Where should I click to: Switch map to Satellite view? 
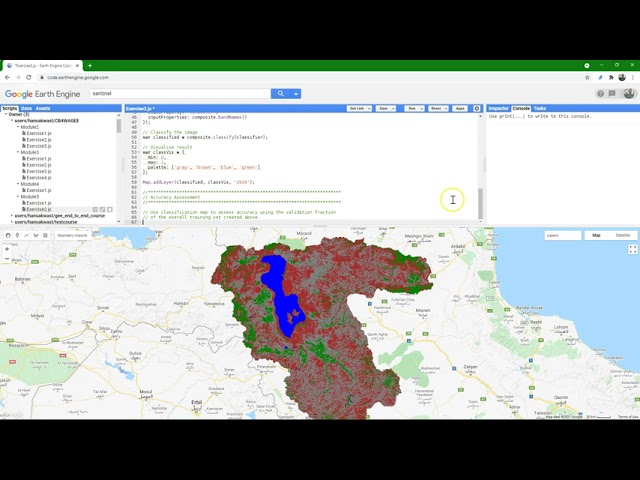pyautogui.click(x=622, y=236)
